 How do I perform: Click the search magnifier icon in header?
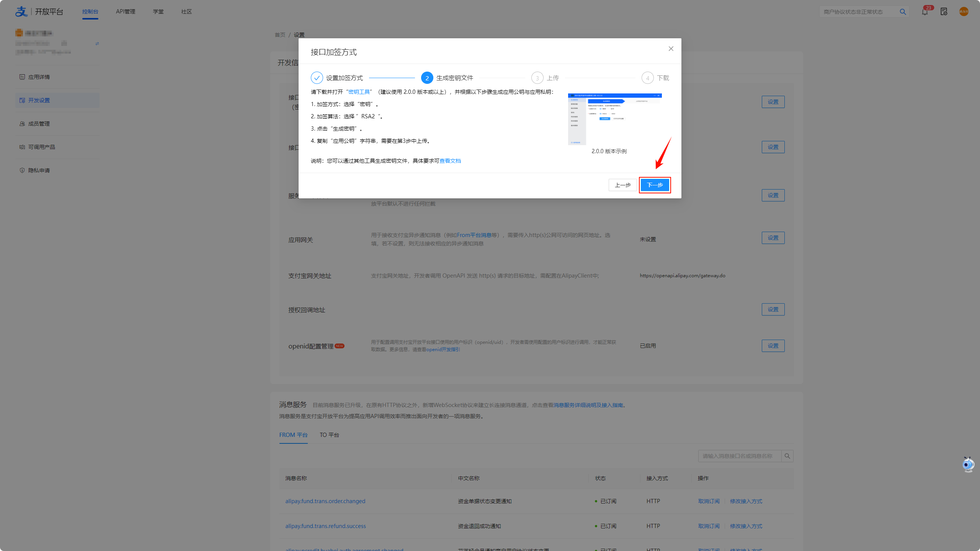(903, 12)
